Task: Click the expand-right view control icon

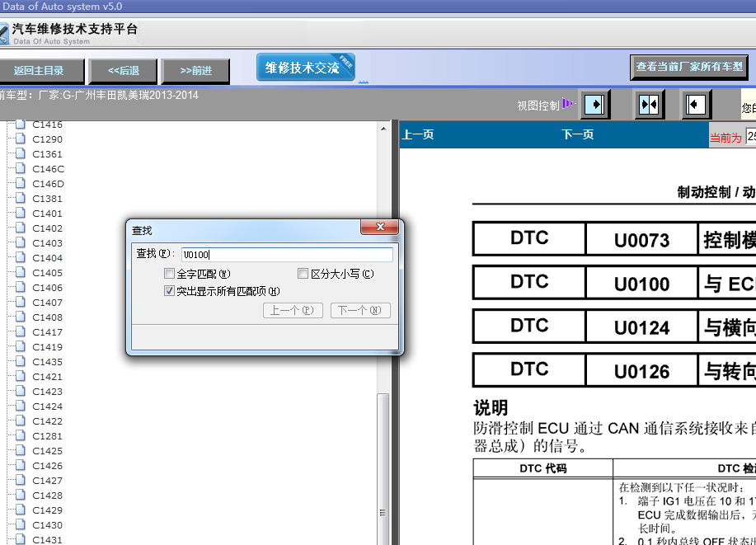Action: [594, 104]
